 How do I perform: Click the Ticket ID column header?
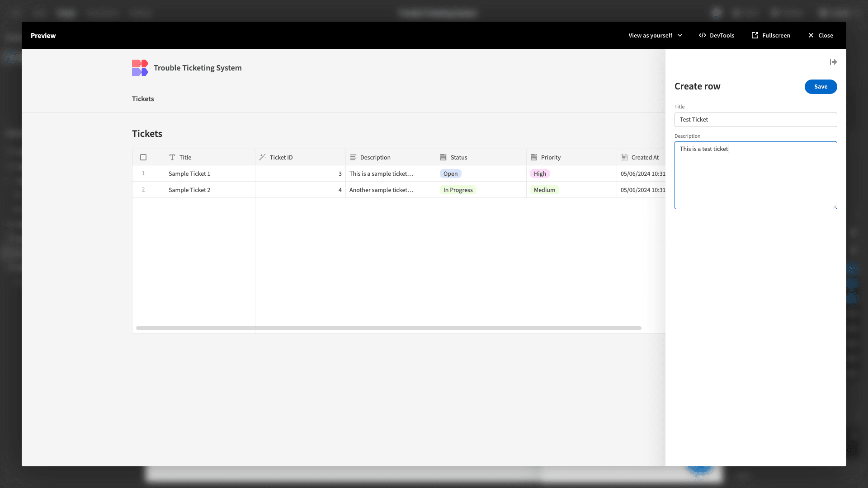point(300,157)
